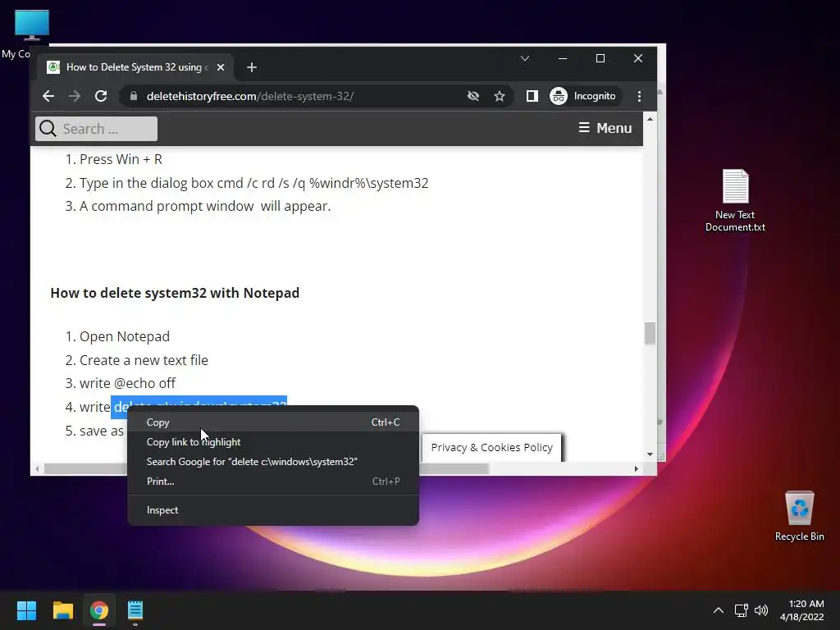The width and height of the screenshot is (840, 630).
Task: Click the text 'write @echo off'
Action: pos(127,384)
